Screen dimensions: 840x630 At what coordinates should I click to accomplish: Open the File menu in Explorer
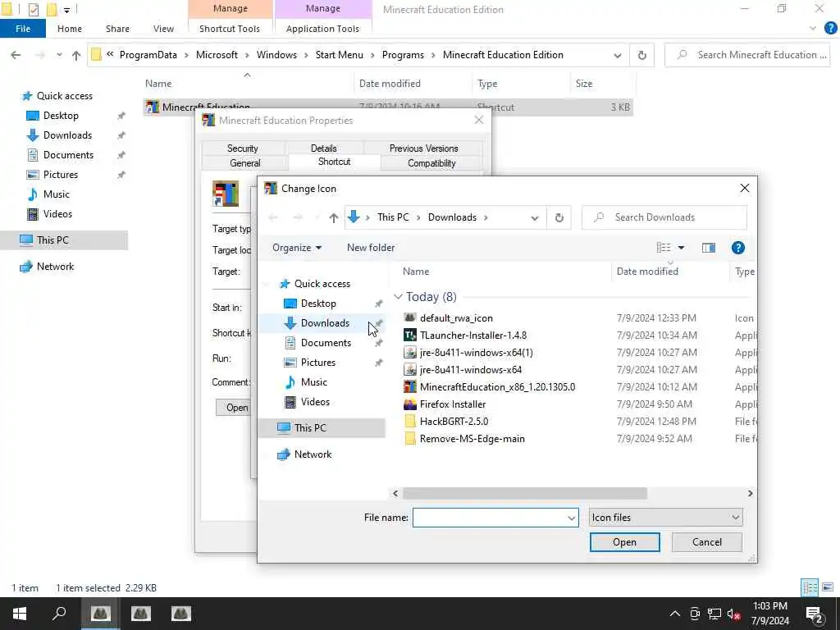tap(23, 29)
